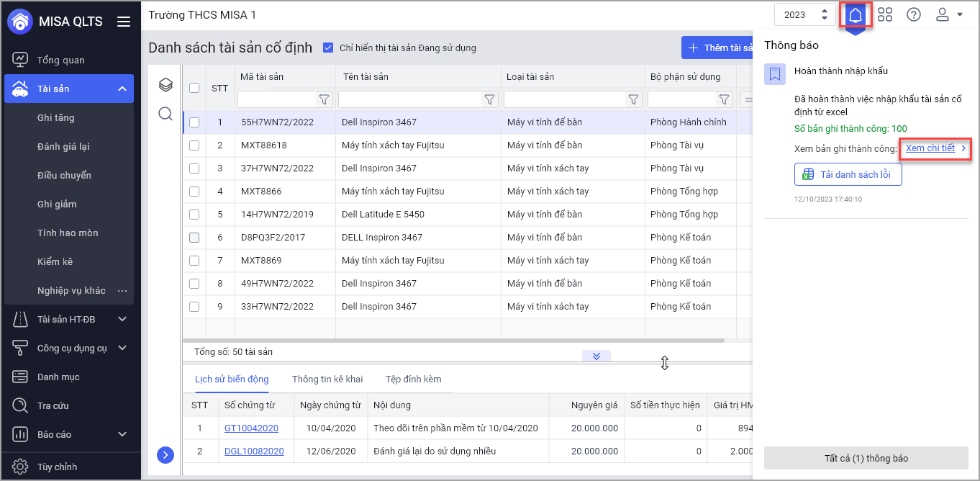Tick the checkbox for row 55H7WN72/2022
Viewport: 980px width, 481px height.
click(x=194, y=122)
